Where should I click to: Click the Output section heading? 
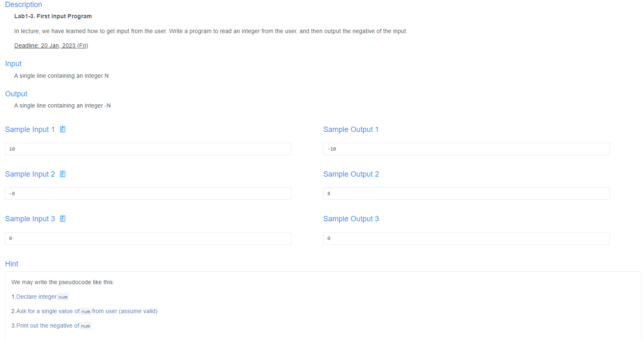tap(16, 94)
